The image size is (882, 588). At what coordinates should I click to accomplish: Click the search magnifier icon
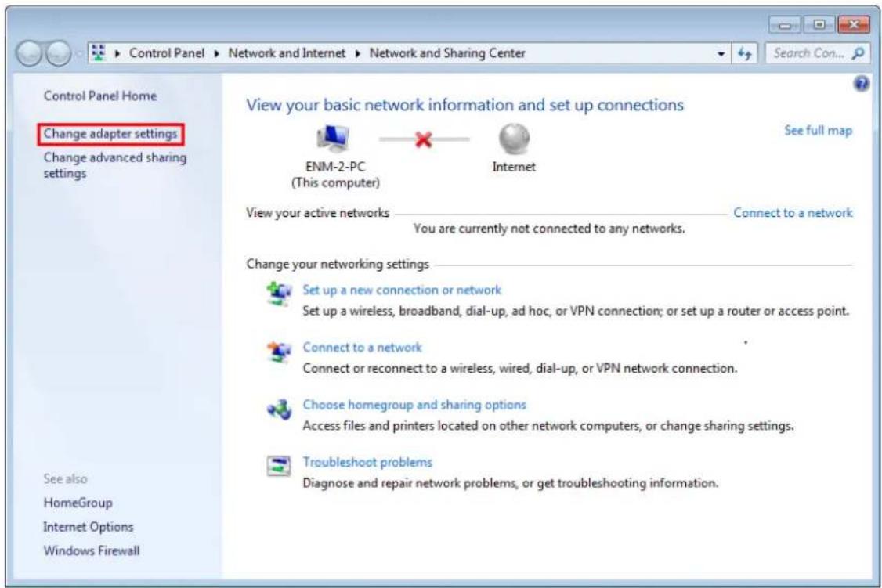(x=858, y=53)
